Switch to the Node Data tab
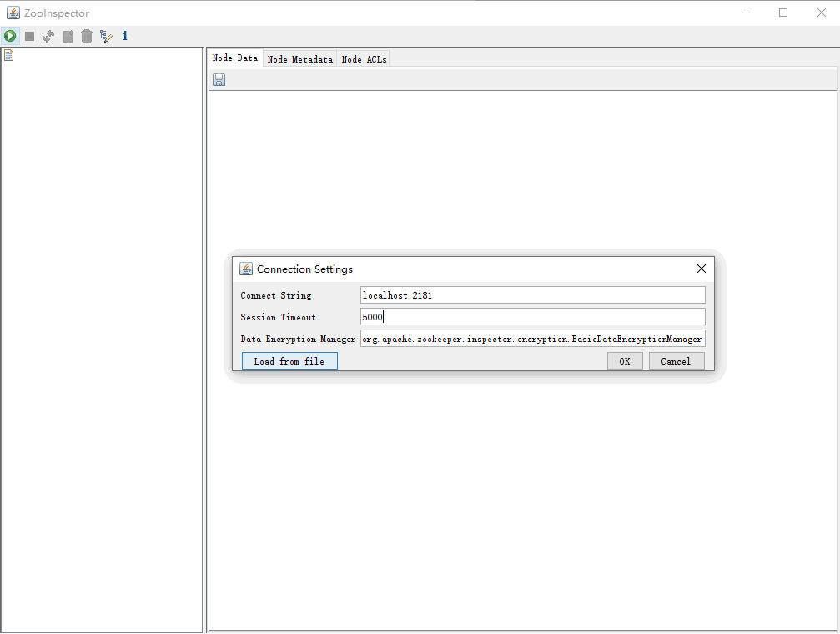The image size is (840, 634). (235, 58)
